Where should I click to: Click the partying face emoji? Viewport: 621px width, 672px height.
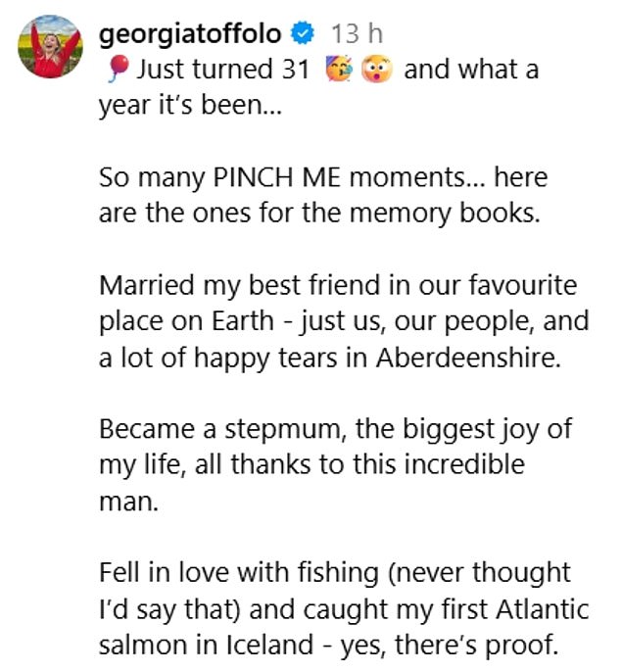coord(339,70)
